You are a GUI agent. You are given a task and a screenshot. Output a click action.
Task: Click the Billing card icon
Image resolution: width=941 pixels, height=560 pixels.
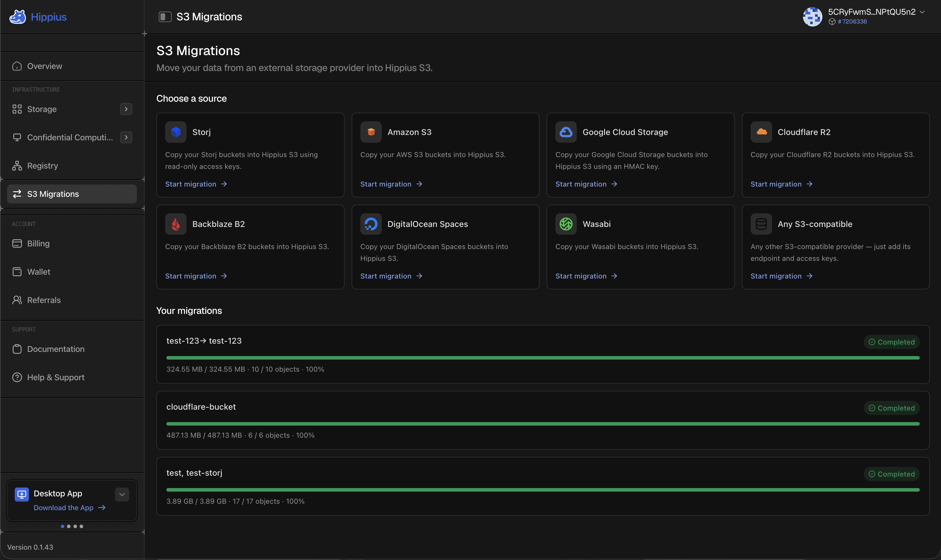click(17, 243)
